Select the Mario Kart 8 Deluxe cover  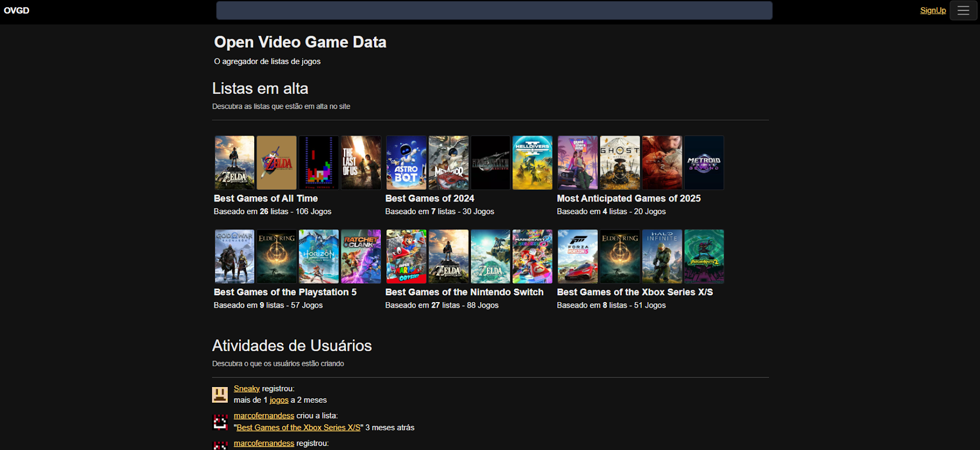(533, 256)
